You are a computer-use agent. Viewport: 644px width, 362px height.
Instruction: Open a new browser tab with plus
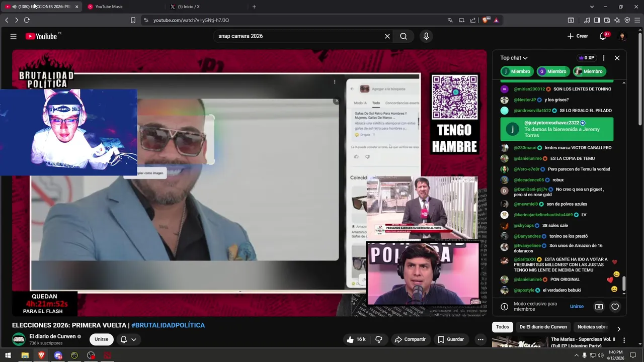254,7
